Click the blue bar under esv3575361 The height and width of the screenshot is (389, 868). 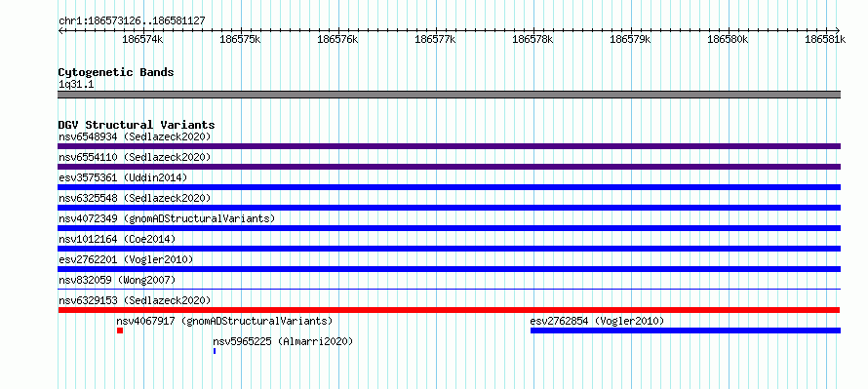coord(449,187)
